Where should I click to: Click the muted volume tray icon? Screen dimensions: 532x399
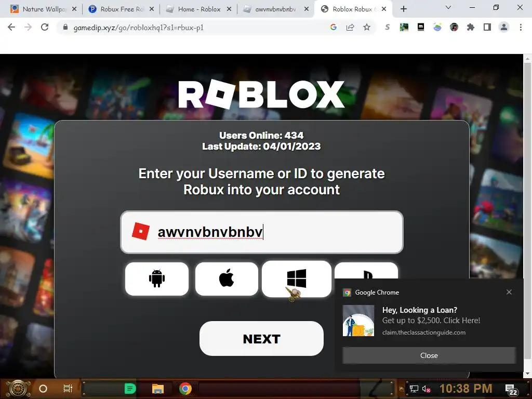click(426, 389)
